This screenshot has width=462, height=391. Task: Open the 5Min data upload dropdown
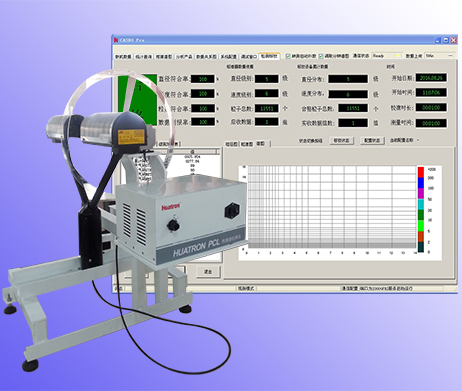[439, 56]
